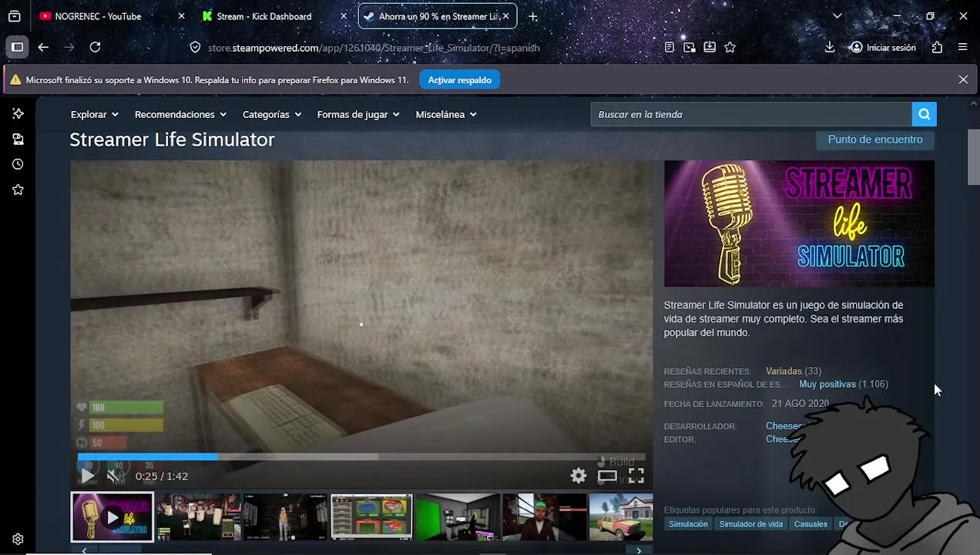Seek on the trailer progress bar

click(x=361, y=457)
